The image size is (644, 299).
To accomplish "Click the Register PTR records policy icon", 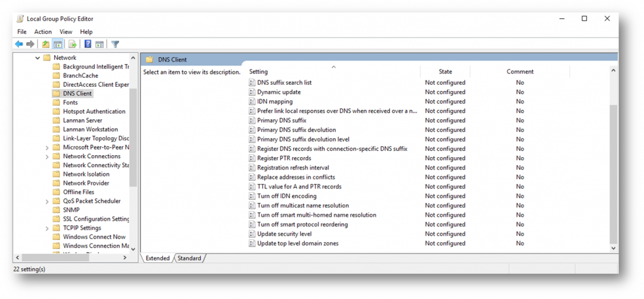I will pyautogui.click(x=252, y=158).
